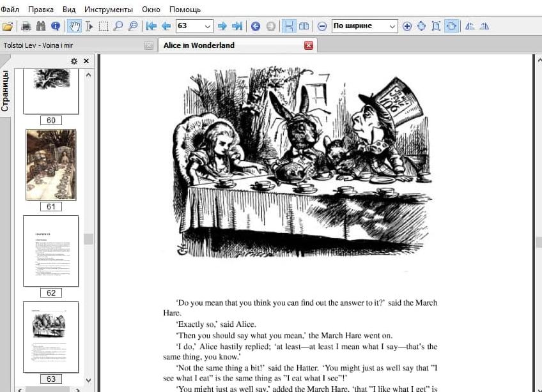Click the Mad Tea Party illustration on the page

pyautogui.click(x=302, y=162)
